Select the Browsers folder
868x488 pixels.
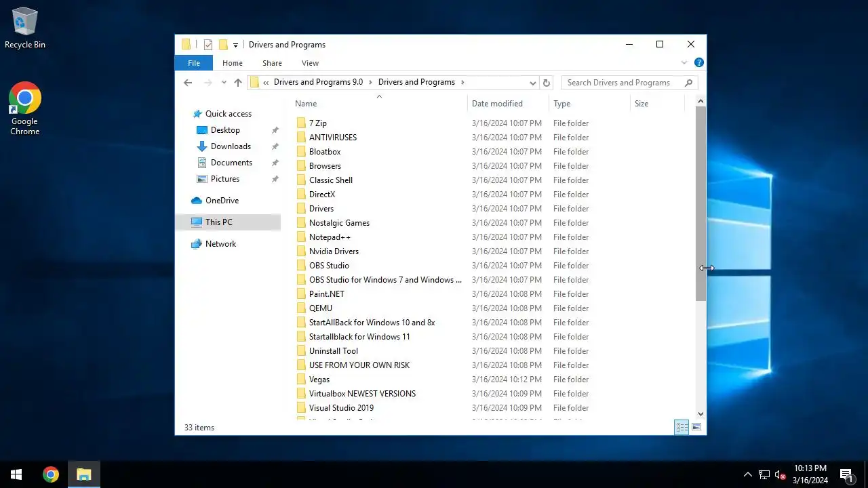(325, 166)
